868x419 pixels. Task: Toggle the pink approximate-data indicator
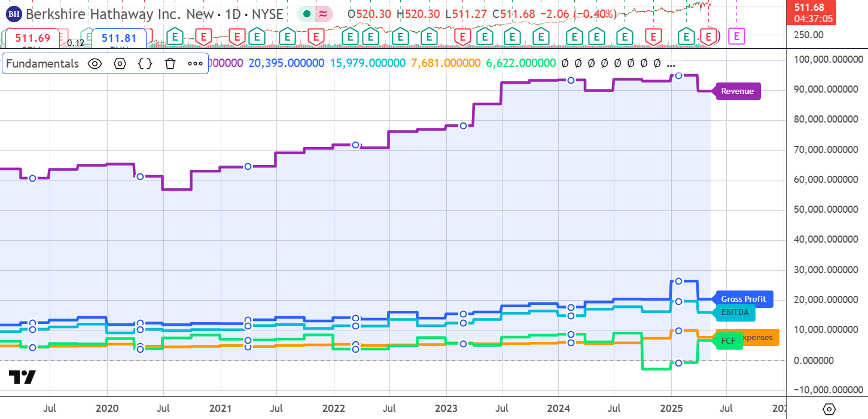tap(324, 13)
